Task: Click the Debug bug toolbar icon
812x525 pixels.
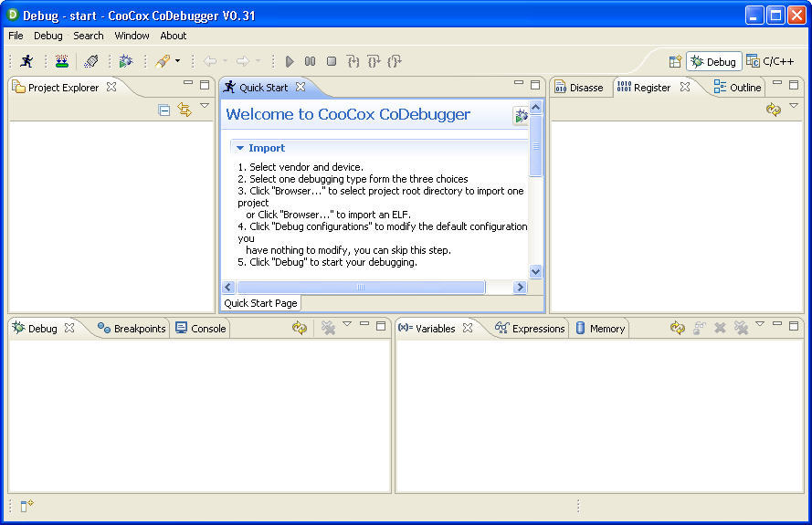Action: [126, 61]
